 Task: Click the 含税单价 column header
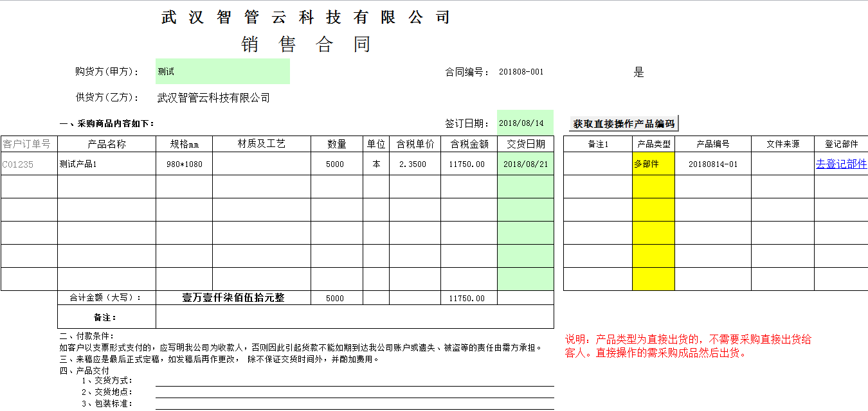coord(415,144)
